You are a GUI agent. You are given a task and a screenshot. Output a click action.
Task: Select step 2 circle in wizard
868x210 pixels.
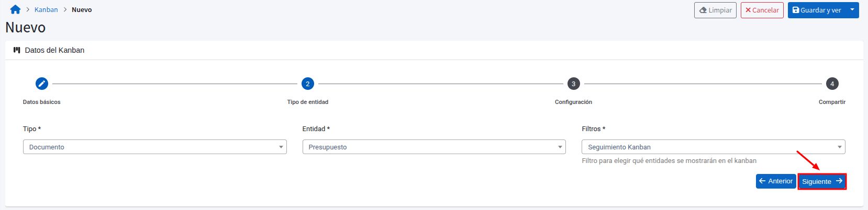tap(308, 84)
